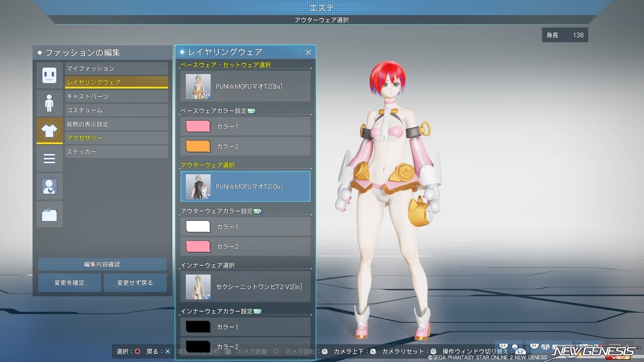The width and height of the screenshot is (644, 362).
Task: Select マイファッション menu item
Action: pos(116,69)
